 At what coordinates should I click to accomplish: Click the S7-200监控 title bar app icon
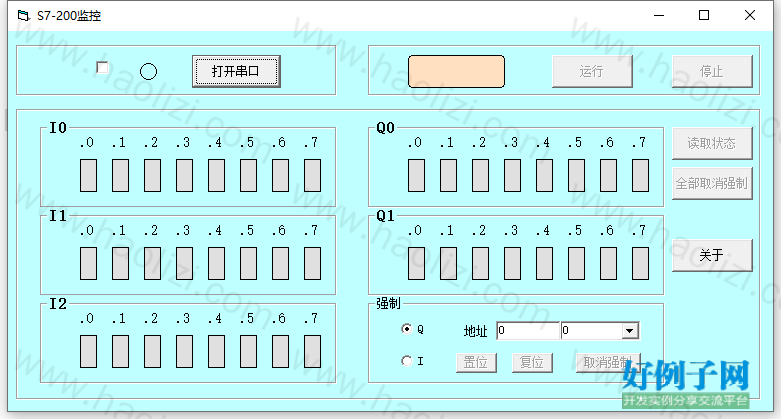pyautogui.click(x=23, y=15)
